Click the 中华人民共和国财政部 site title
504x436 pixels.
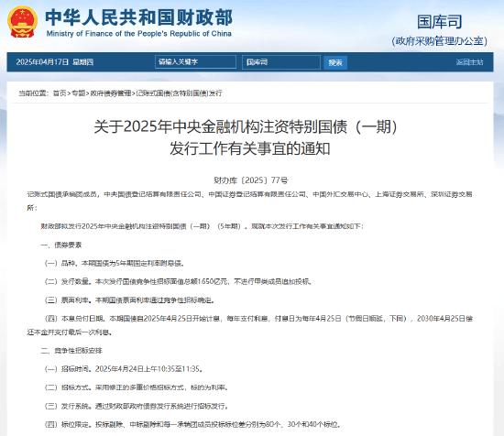pos(138,17)
